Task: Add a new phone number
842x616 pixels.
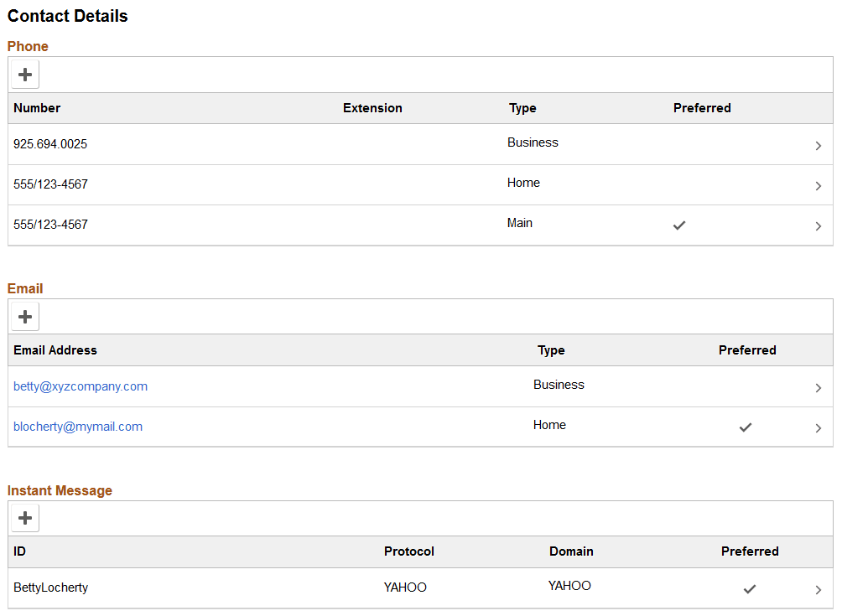Action: (24, 74)
